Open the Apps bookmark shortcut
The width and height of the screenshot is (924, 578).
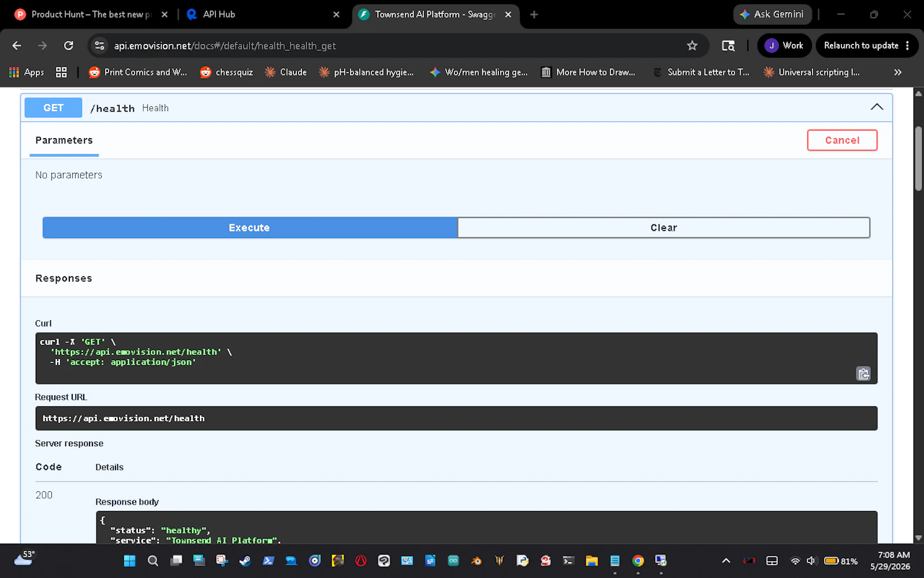coord(27,72)
